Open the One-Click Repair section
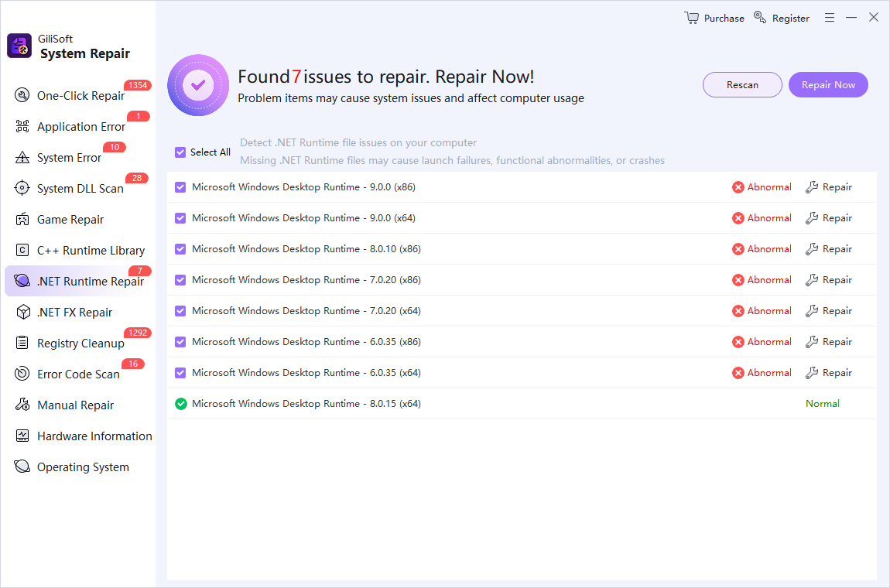Screen dimensions: 890x588 click(x=78, y=95)
